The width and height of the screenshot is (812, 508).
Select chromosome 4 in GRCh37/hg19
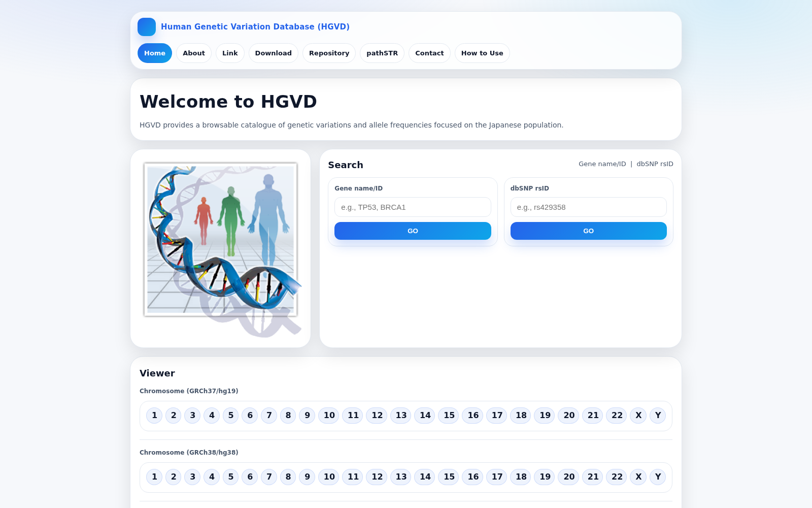pos(212,416)
